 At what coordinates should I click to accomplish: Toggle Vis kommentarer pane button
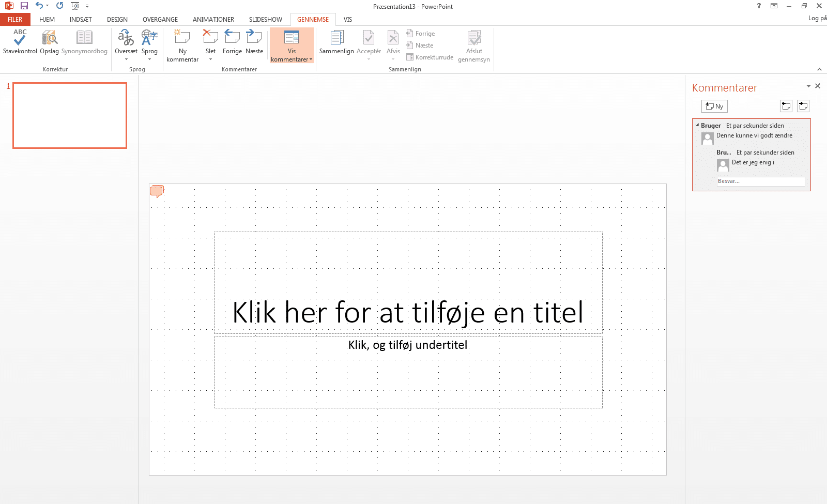[x=292, y=45]
